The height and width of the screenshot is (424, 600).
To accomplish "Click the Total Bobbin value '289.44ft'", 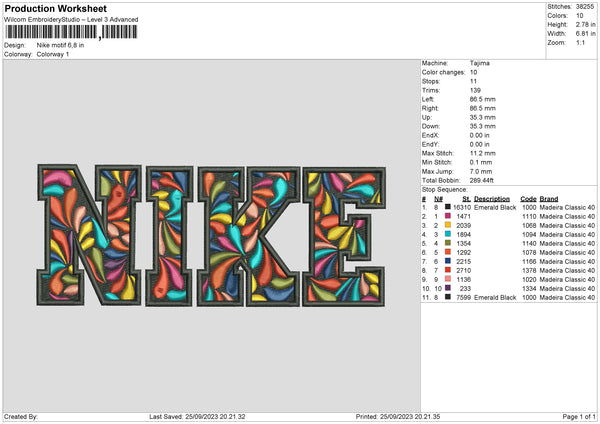I will tap(481, 180).
